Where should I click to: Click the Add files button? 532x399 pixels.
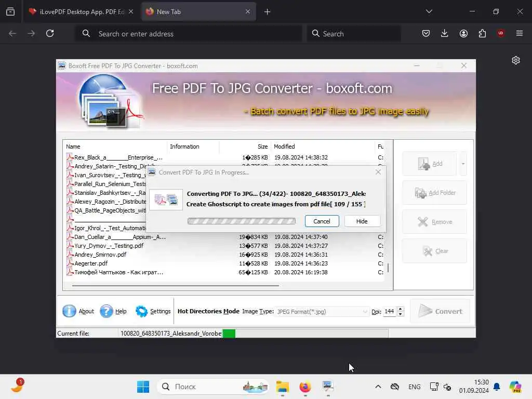(430, 164)
